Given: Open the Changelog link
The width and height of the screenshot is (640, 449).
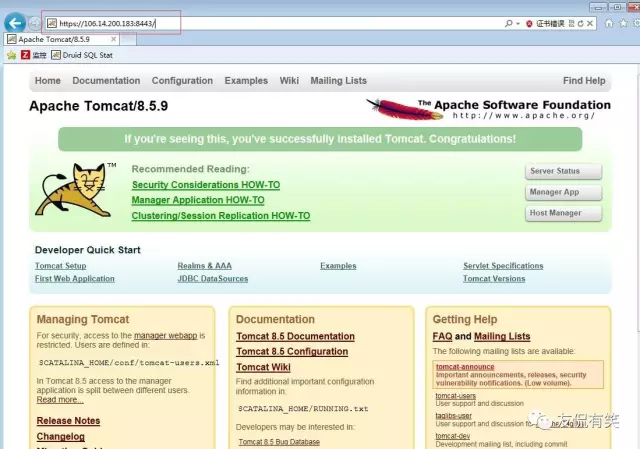Looking at the screenshot, I should click(60, 436).
